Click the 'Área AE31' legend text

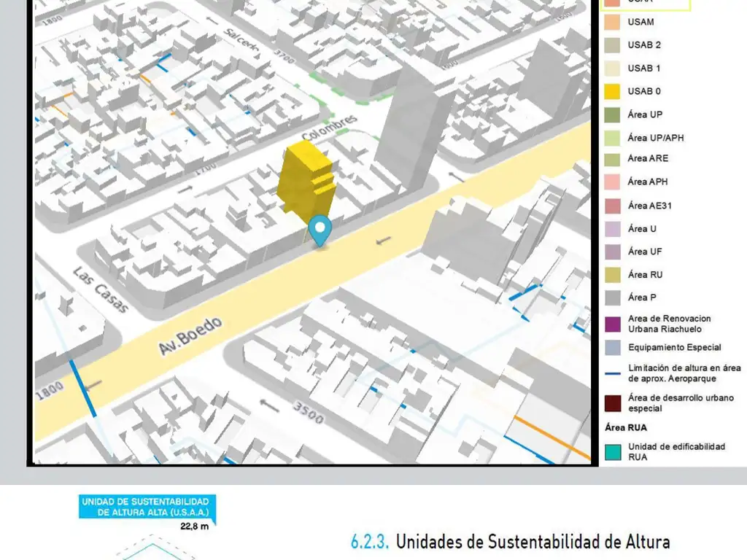[x=650, y=206]
